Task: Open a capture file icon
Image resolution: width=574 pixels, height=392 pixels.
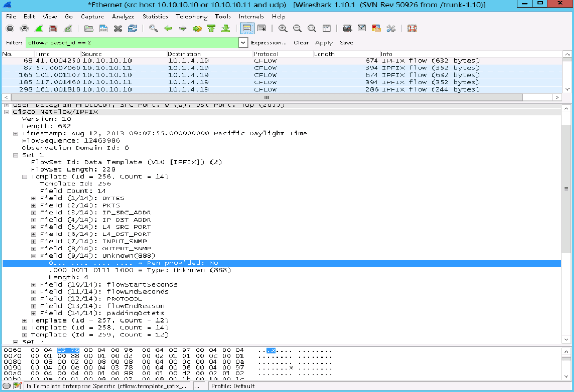Action: click(x=89, y=28)
